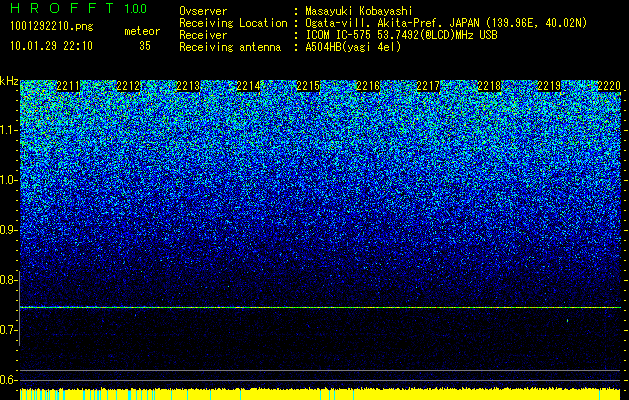Click the 1.1 kHz axis tick label
Viewport: 629px width, 400px height.
click(8, 130)
